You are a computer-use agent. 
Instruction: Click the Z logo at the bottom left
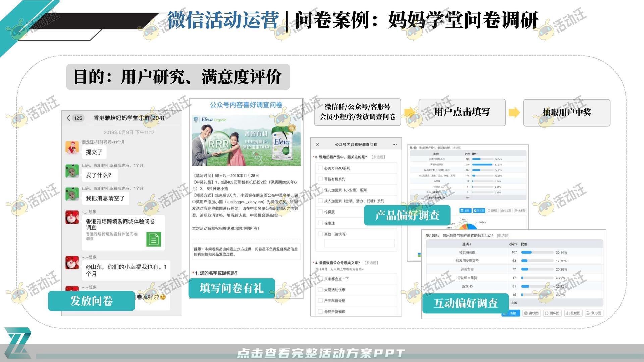(x=18, y=343)
